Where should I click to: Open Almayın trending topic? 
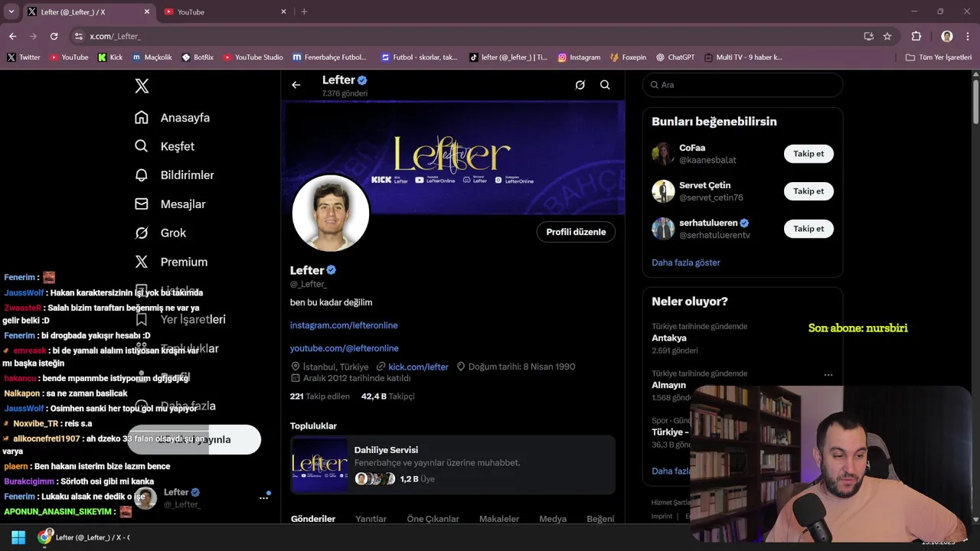(668, 386)
